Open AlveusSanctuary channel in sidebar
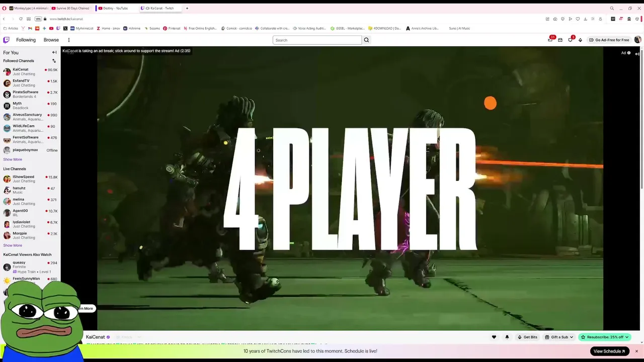 [30, 117]
